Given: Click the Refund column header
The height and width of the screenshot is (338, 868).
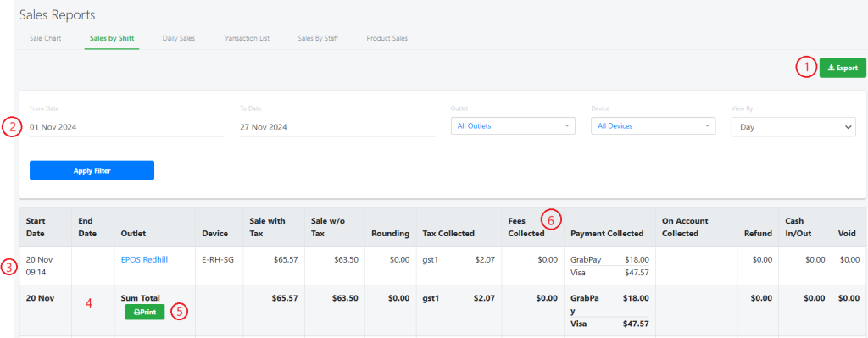Looking at the screenshot, I should (x=758, y=234).
